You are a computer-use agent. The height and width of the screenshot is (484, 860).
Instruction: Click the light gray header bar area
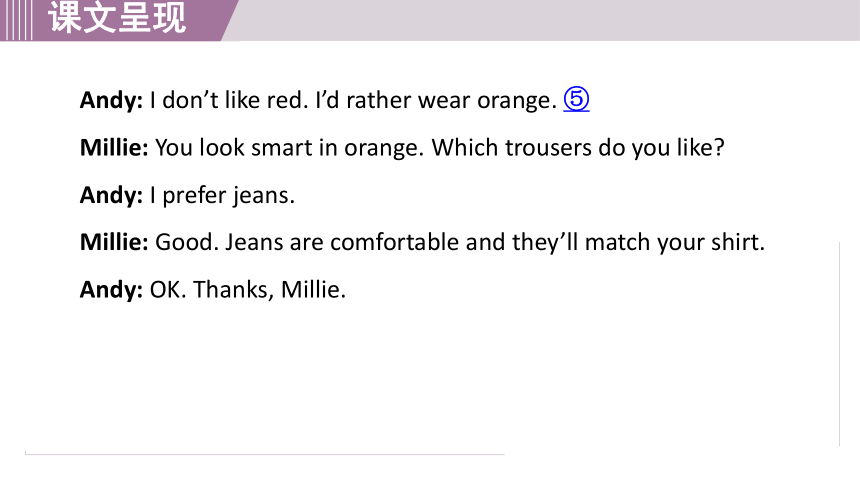click(548, 20)
